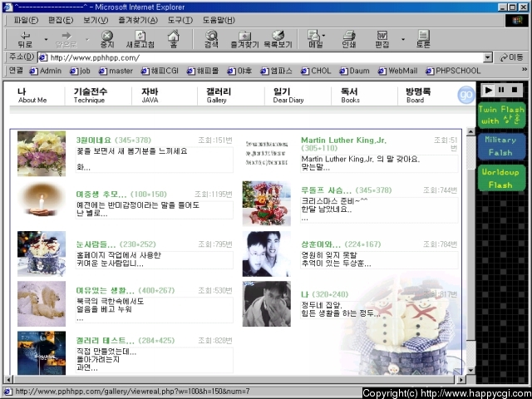Click the Forward (앞으로) toolbar icon

(x=66, y=39)
